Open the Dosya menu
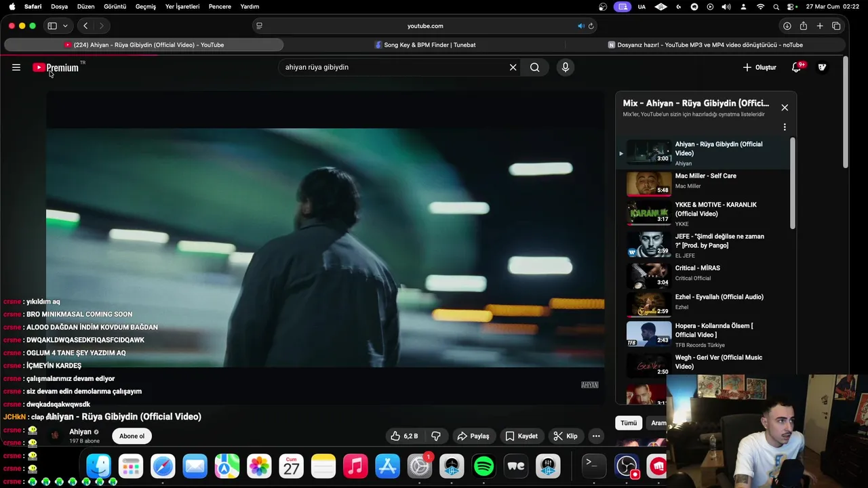Viewport: 868px width, 488px height. [60, 7]
